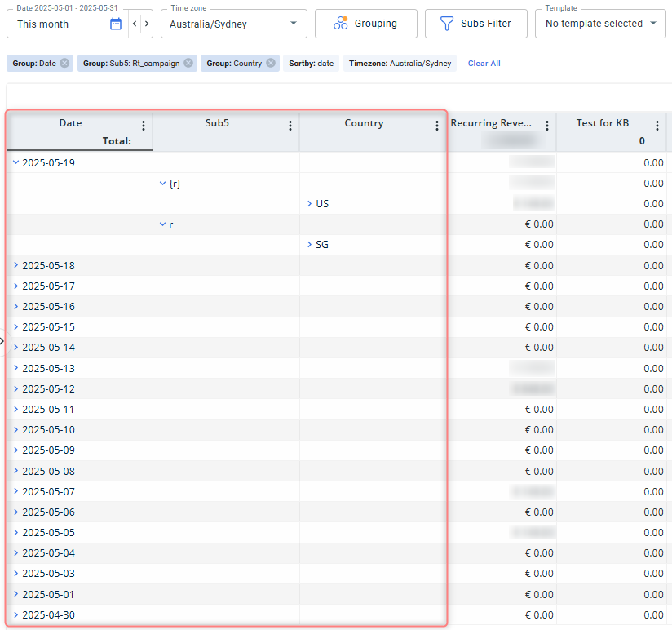Viewport: 672px width, 630px height.
Task: Expand the 2025-05-13 row
Action: pyautogui.click(x=15, y=368)
